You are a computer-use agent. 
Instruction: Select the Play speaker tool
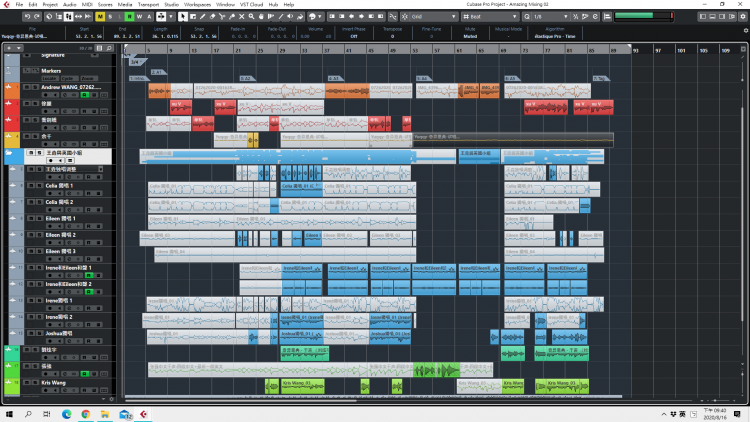click(290, 17)
